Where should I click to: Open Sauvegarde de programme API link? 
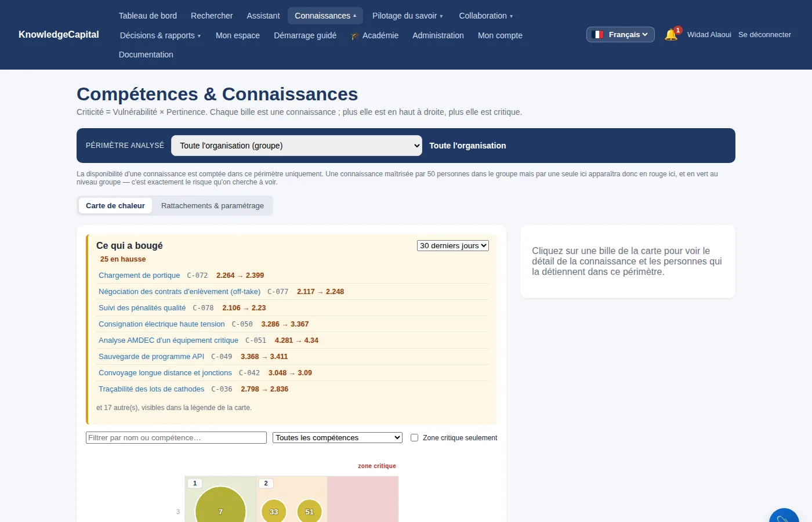(x=151, y=357)
